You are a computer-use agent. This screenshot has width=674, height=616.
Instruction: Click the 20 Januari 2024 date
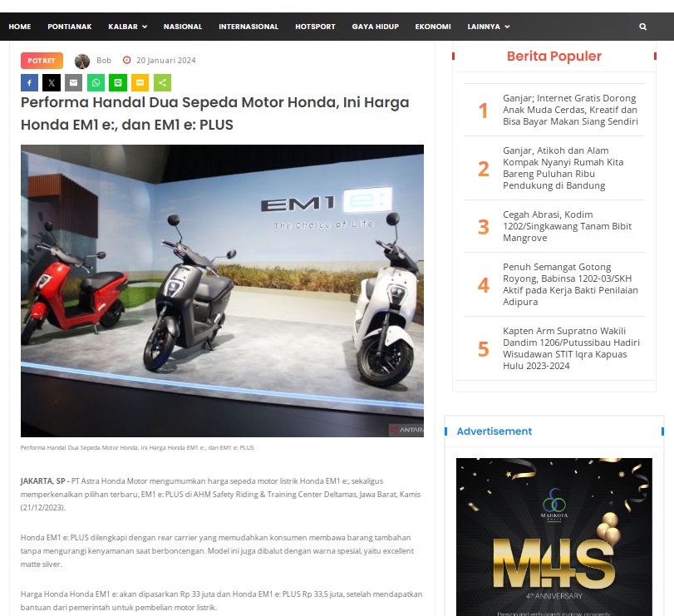[166, 61]
